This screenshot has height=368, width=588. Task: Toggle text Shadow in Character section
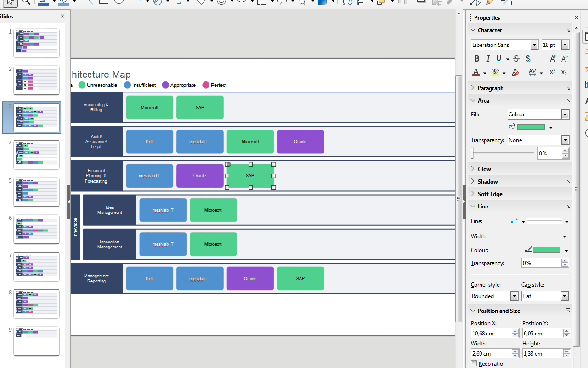tap(528, 59)
